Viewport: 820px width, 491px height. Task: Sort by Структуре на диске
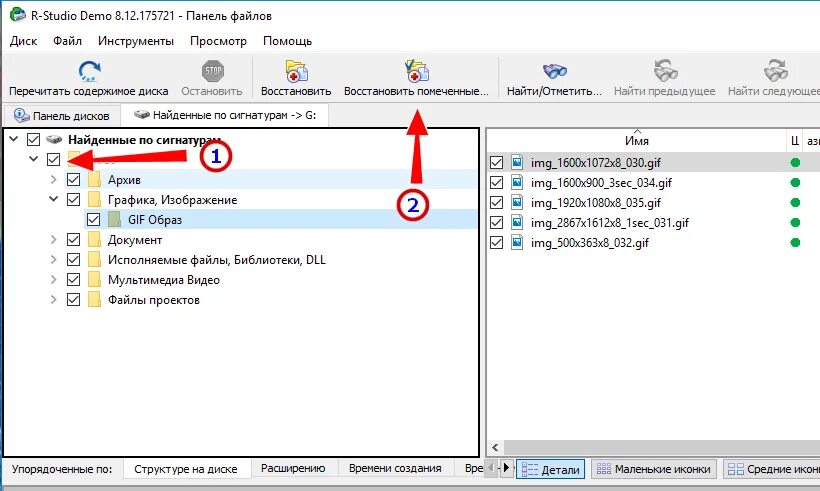pos(186,469)
